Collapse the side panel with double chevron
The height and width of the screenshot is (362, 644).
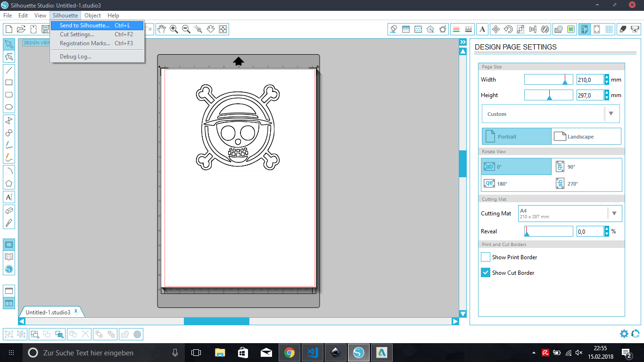coord(462,42)
